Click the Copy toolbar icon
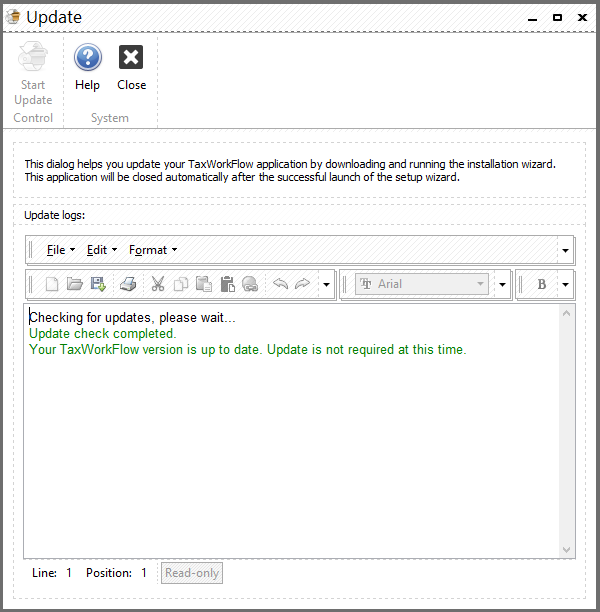The image size is (600, 612). [x=180, y=284]
